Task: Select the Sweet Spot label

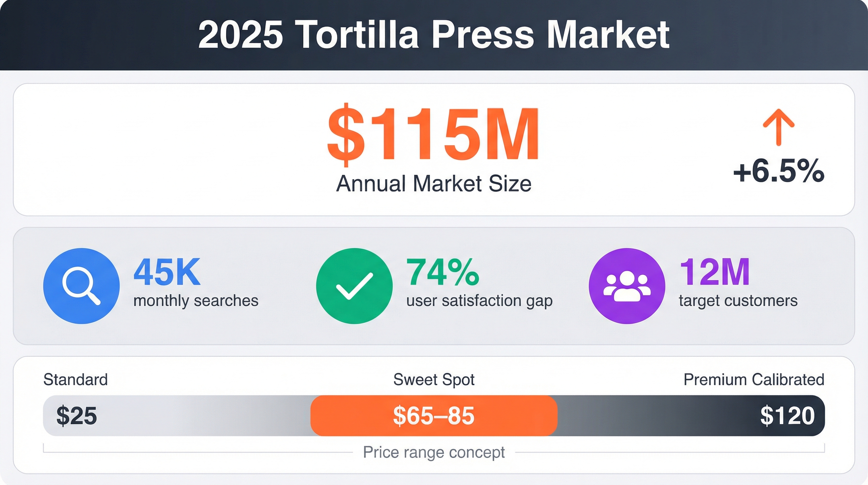Action: [434, 380]
